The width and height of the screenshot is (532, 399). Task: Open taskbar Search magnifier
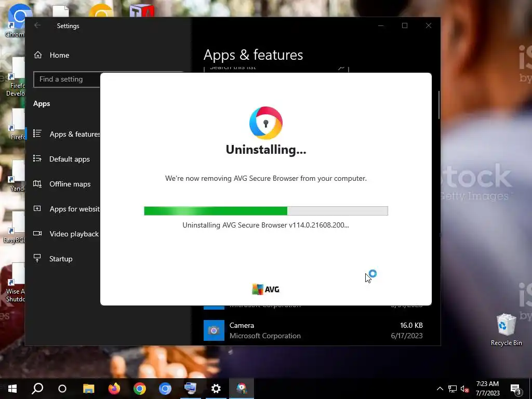[x=37, y=389]
